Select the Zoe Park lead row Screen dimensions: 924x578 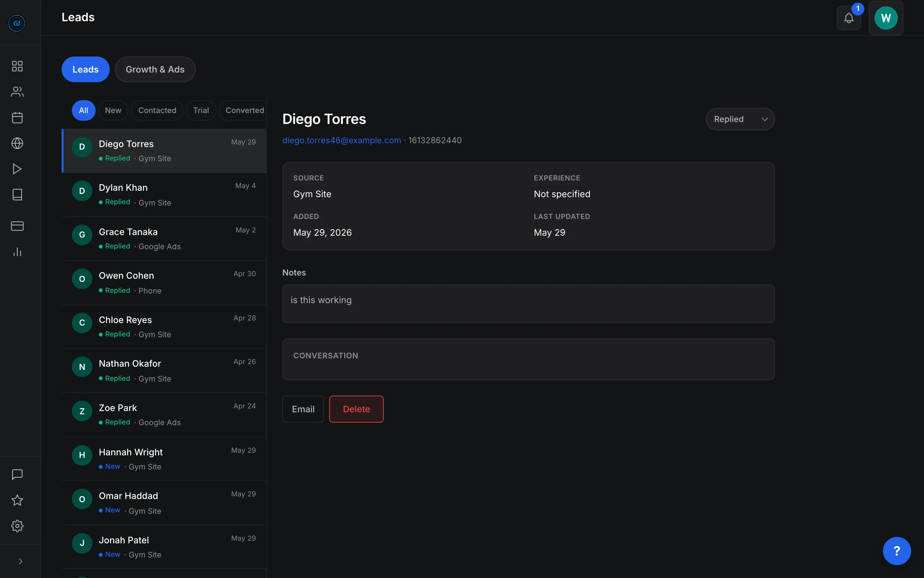(164, 415)
